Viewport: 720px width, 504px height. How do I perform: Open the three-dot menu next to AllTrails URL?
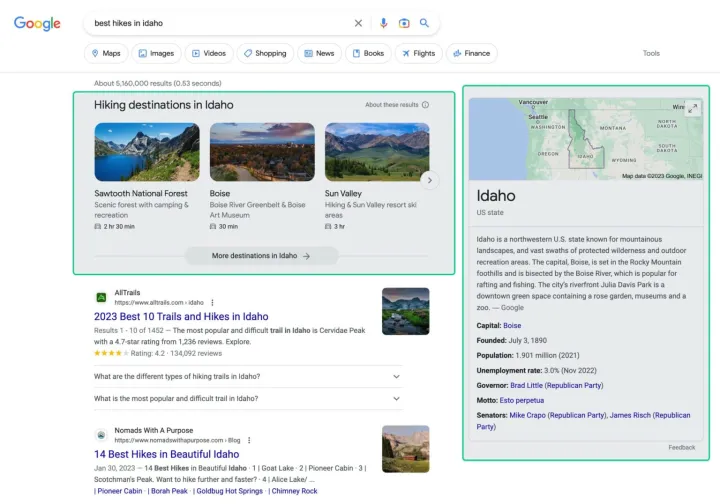click(212, 302)
